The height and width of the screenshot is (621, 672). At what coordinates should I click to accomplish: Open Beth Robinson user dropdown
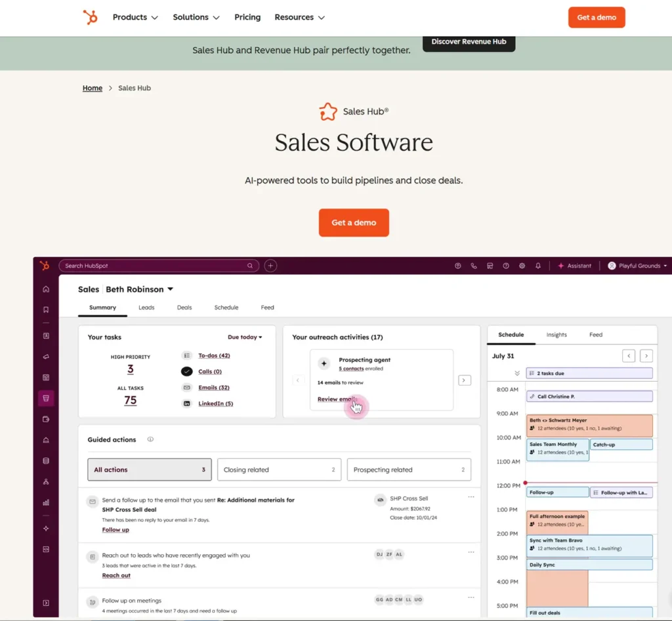pos(139,289)
